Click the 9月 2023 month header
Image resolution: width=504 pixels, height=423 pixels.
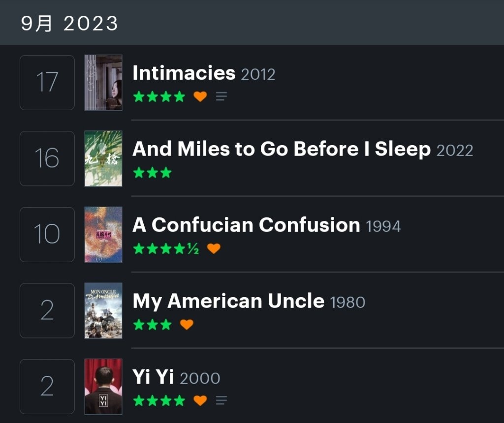click(69, 24)
